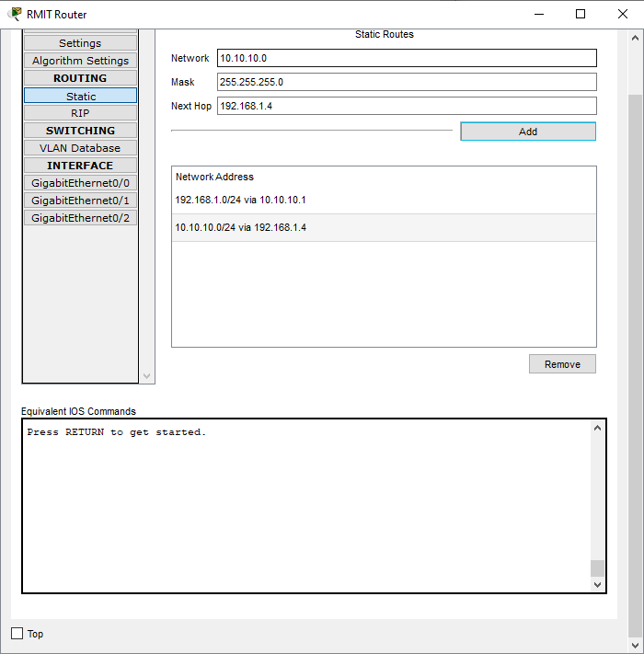Click the SWITCHING header button
Viewport: 644px width, 654px height.
[x=80, y=131]
